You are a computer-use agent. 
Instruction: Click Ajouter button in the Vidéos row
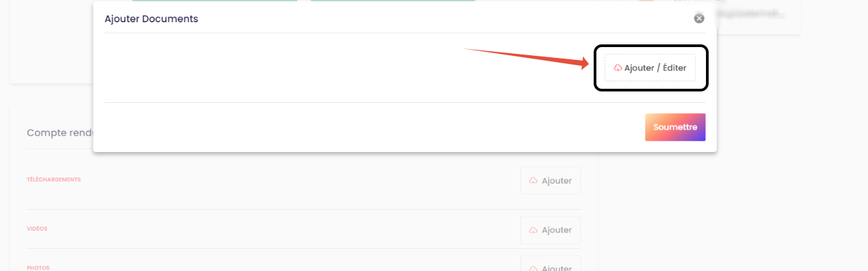click(551, 230)
